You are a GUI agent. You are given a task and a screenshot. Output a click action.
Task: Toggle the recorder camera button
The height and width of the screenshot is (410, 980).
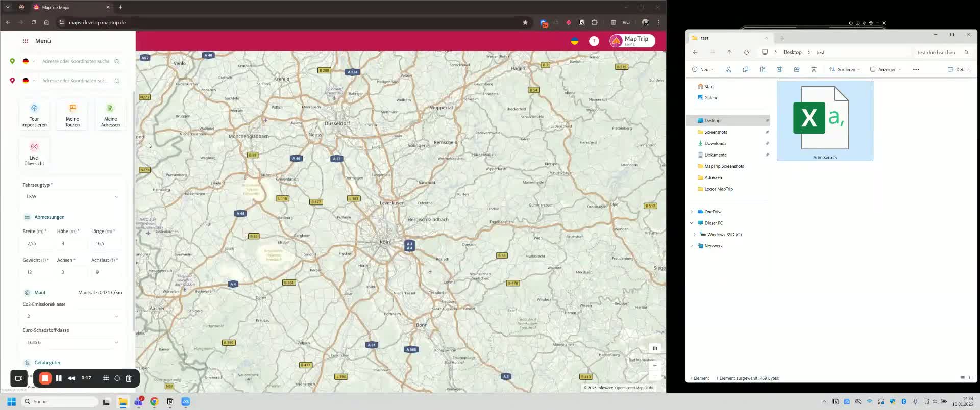pos(19,378)
